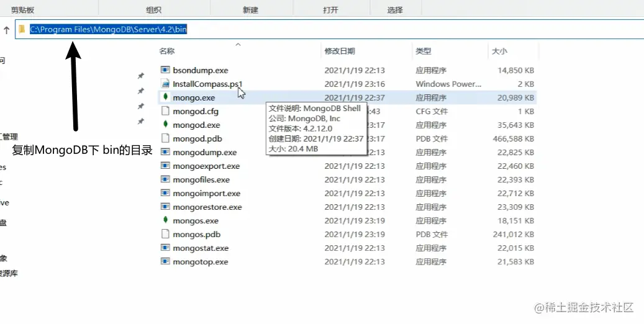The width and height of the screenshot is (644, 324).
Task: Select the file named mongod.pdb
Action: click(x=197, y=139)
